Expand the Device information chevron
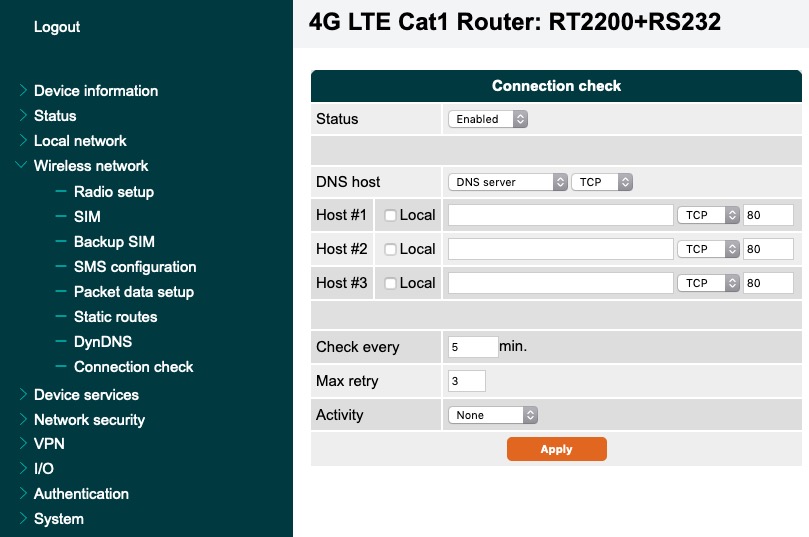This screenshot has height=537, width=809. point(23,90)
